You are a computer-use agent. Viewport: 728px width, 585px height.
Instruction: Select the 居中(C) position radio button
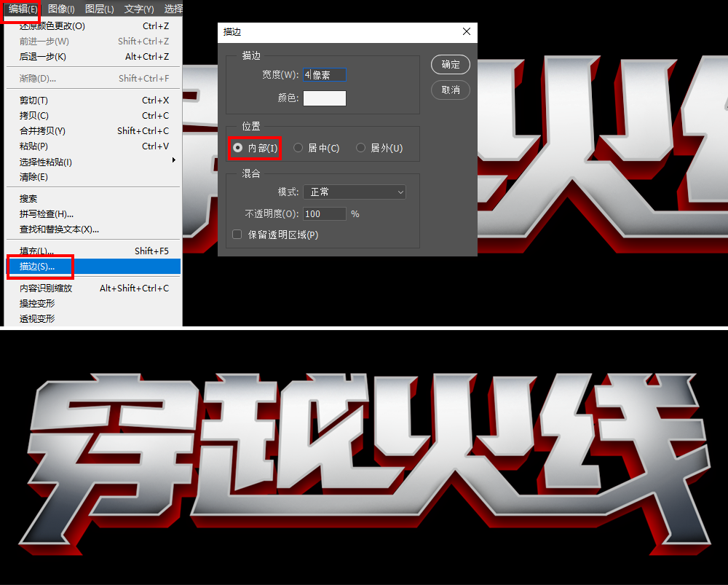click(298, 148)
